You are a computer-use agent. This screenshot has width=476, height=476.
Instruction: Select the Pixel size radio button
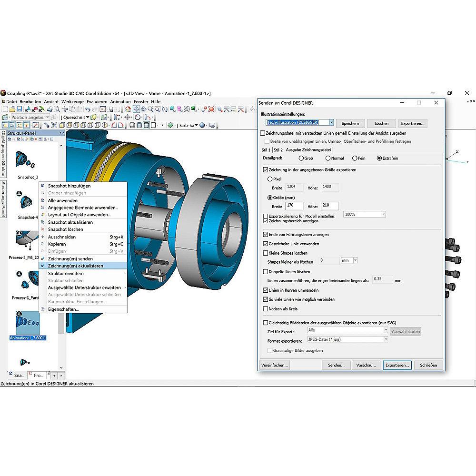click(271, 179)
